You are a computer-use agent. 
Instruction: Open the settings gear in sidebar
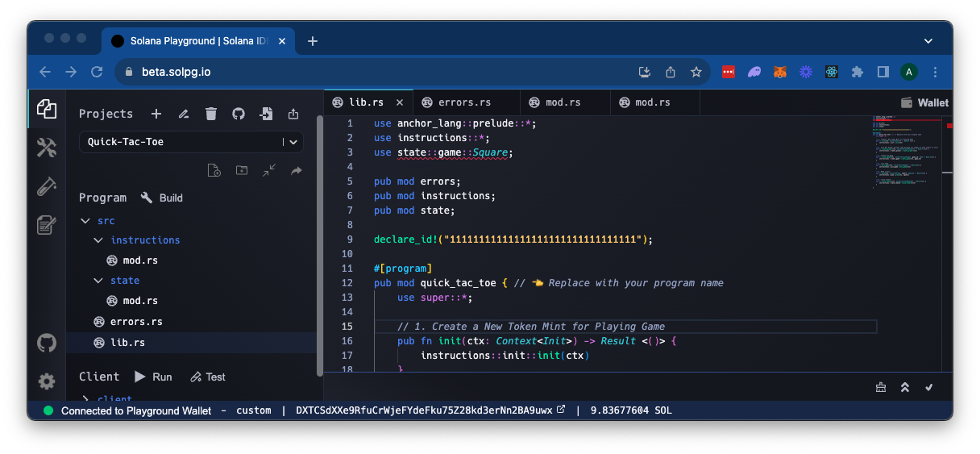coord(47,381)
